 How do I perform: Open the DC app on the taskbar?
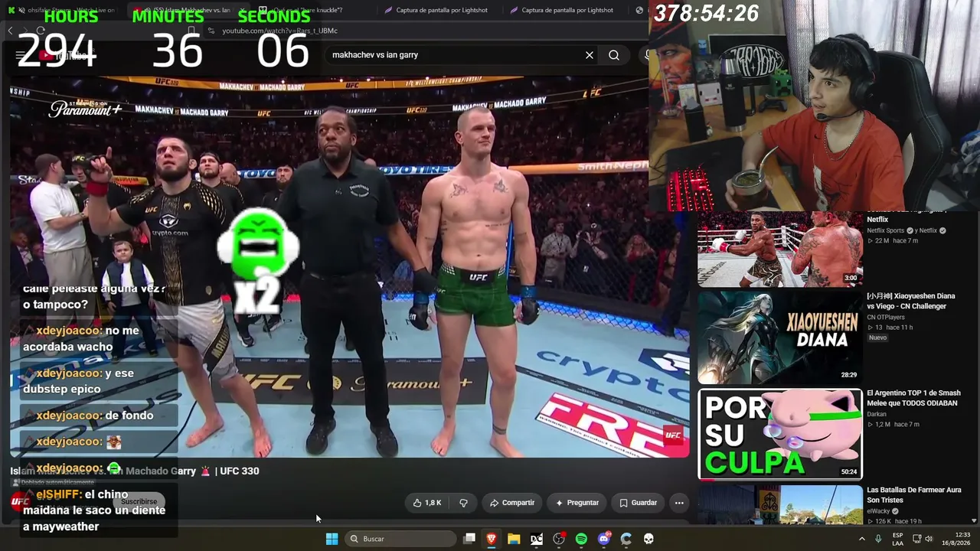[537, 539]
